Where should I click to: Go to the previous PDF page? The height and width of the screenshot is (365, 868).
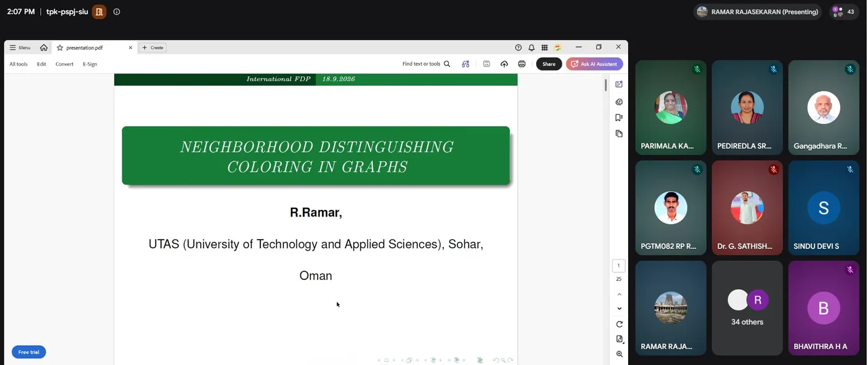[619, 294]
